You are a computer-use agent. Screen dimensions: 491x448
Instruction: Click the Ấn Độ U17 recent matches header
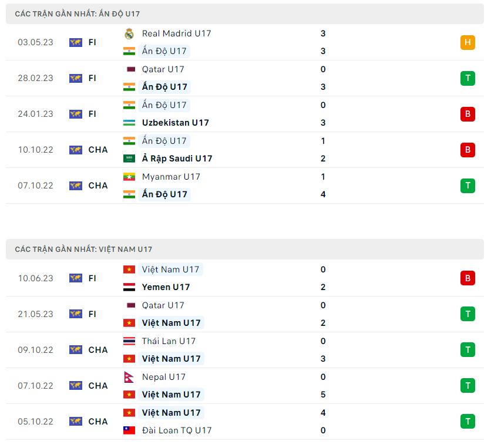pyautogui.click(x=78, y=14)
